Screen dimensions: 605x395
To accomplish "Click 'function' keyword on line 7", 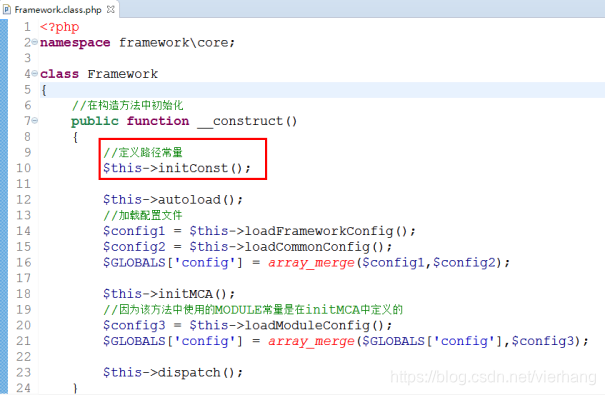I will [x=158, y=122].
